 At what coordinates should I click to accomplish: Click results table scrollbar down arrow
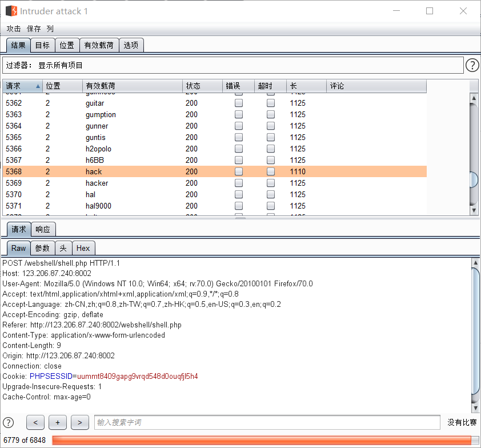(x=474, y=210)
